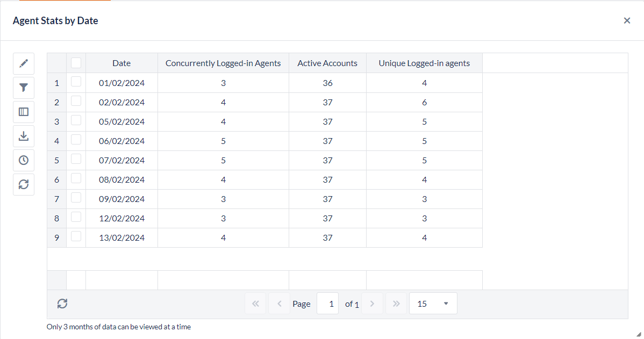Click the next page chevron
This screenshot has width=644, height=339.
coord(372,303)
